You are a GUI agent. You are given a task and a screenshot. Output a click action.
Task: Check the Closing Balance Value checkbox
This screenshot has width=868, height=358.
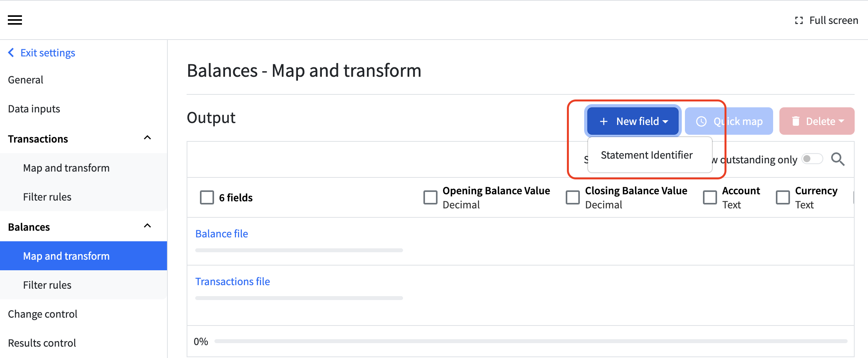coord(573,197)
